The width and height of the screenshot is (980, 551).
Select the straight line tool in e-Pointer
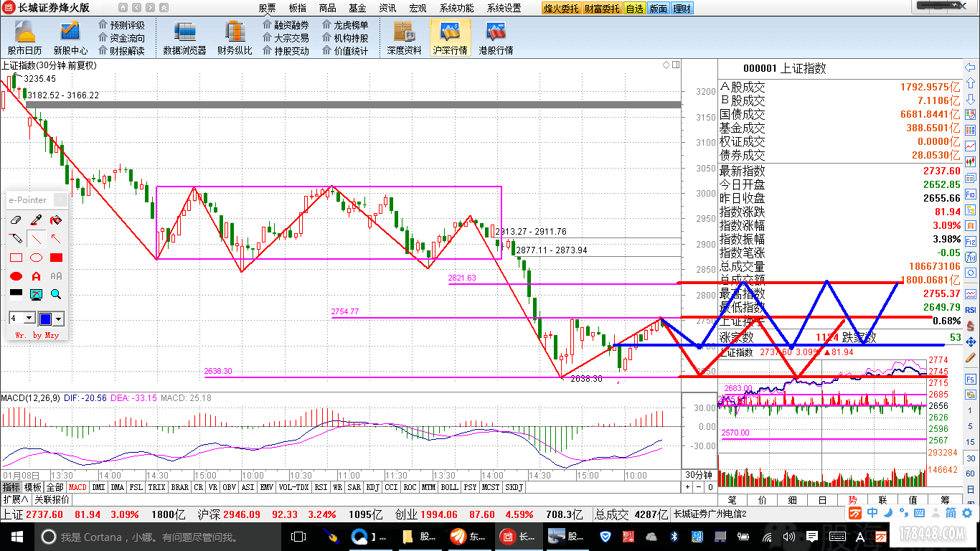(x=36, y=238)
